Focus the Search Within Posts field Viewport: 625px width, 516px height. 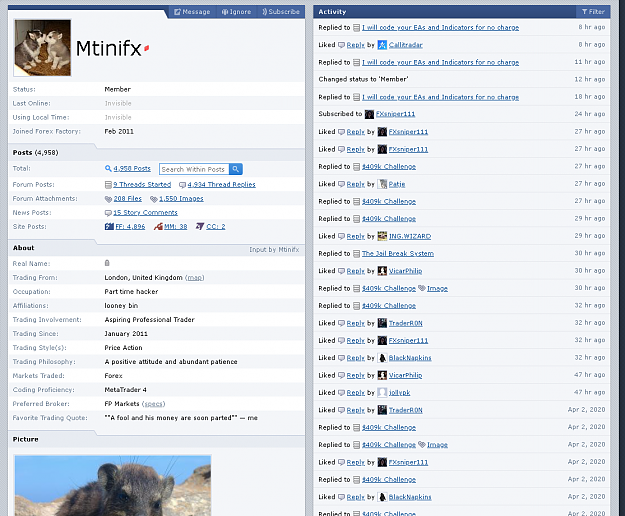[x=194, y=169]
